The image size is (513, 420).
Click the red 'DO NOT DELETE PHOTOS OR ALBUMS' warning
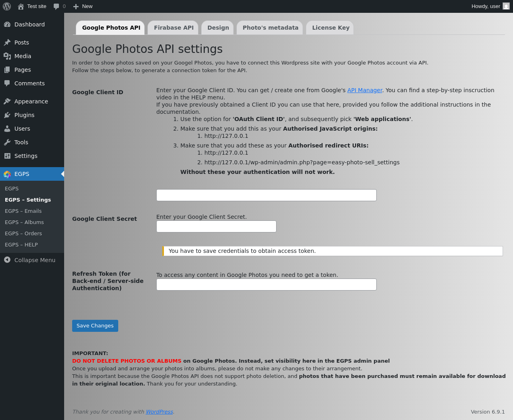[x=127, y=361]
